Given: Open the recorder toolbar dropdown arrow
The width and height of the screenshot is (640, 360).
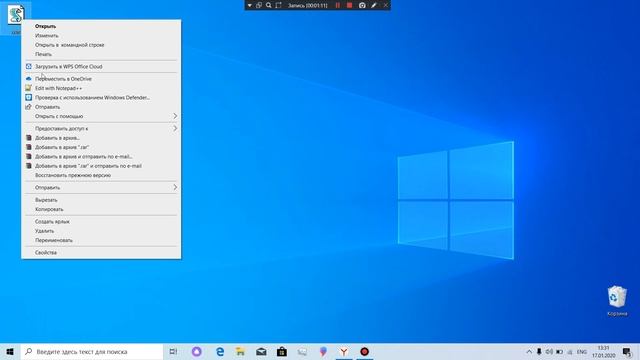Looking at the screenshot, I should (x=249, y=5).
